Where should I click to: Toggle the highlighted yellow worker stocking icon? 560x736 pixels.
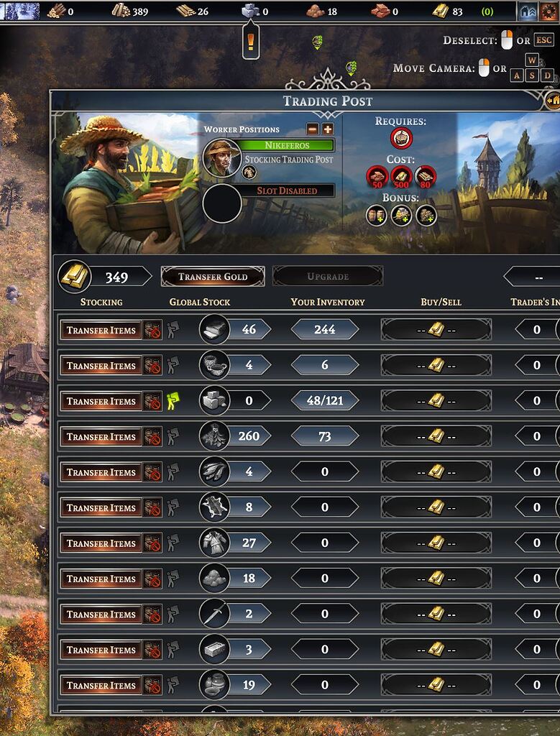click(x=173, y=401)
